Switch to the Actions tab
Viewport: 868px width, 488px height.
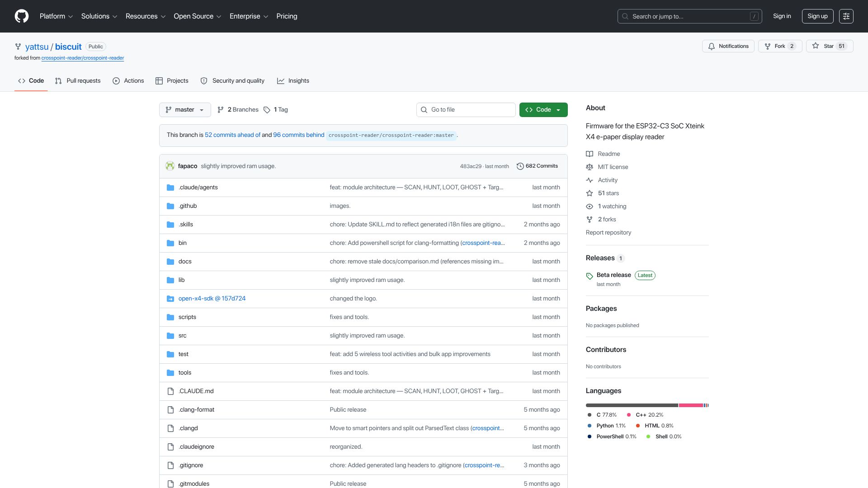click(128, 81)
